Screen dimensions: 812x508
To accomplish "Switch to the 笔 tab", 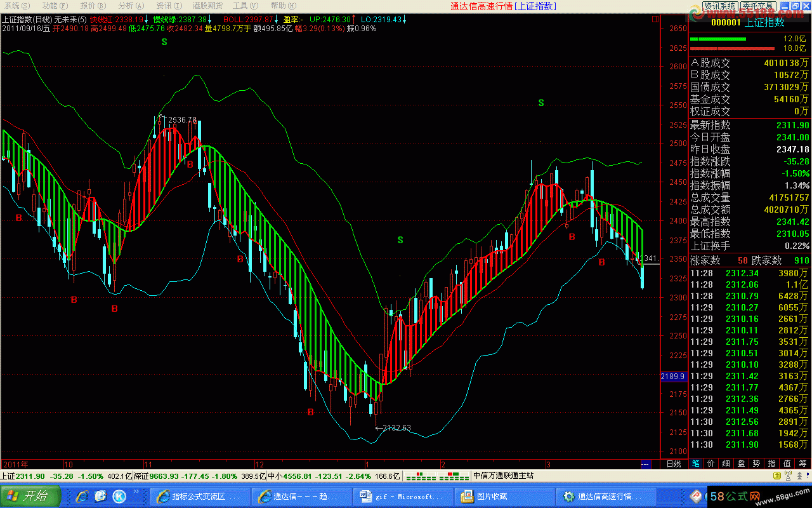I will tap(695, 464).
